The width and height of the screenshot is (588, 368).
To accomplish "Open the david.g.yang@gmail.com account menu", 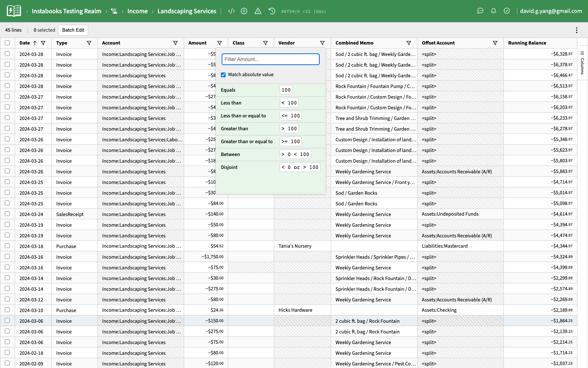I will click(551, 11).
